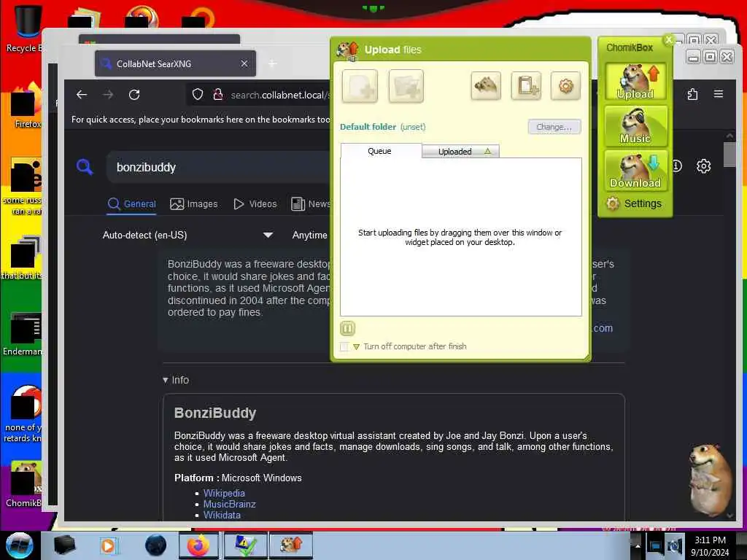Go back in Firefox
Screen dimensions: 747x560
point(82,95)
